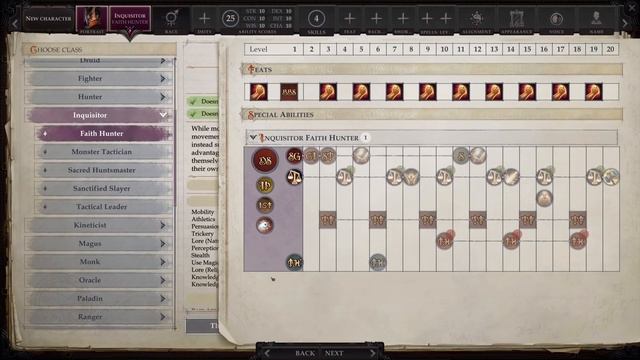Open the Alignment step
640x360 pixels.
click(477, 20)
